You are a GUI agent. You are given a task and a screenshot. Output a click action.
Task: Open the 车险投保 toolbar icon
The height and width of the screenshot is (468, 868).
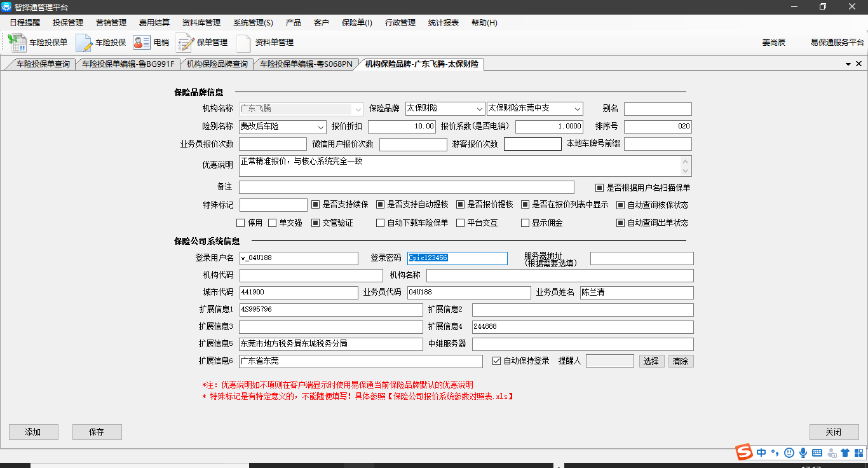click(x=85, y=43)
